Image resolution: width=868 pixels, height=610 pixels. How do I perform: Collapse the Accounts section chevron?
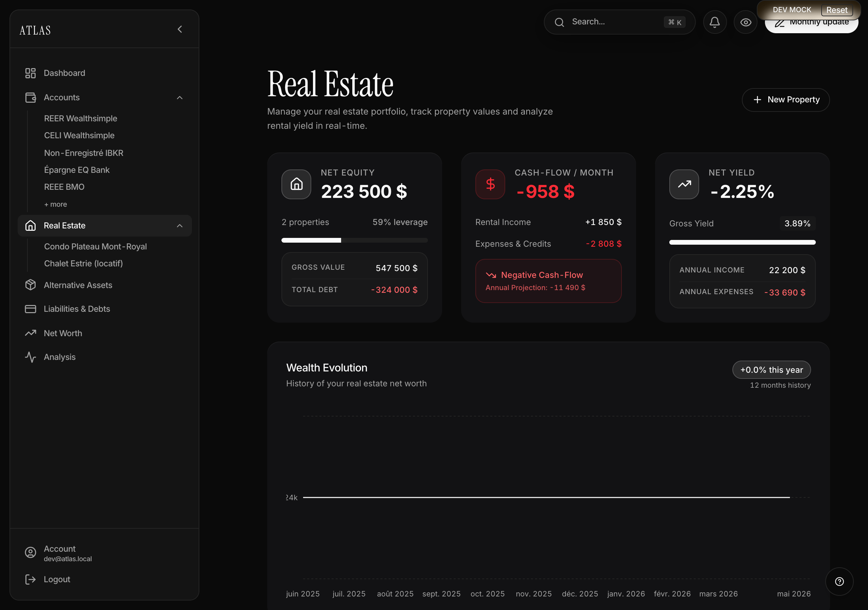tap(180, 98)
